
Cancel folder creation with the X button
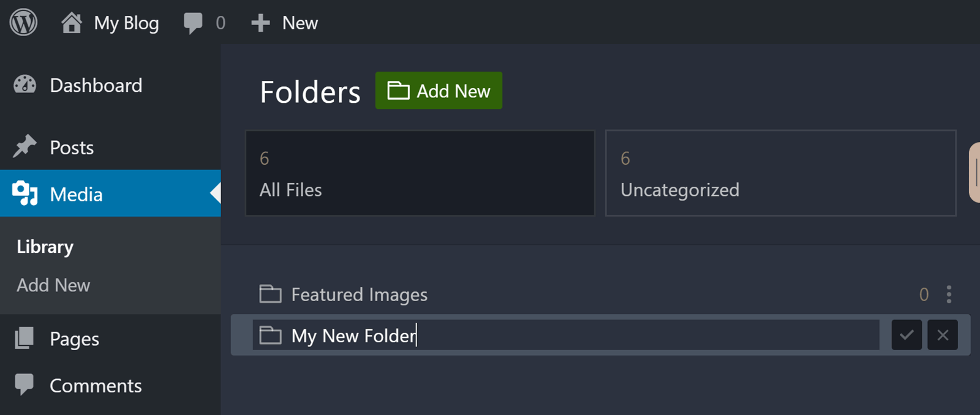pyautogui.click(x=943, y=335)
